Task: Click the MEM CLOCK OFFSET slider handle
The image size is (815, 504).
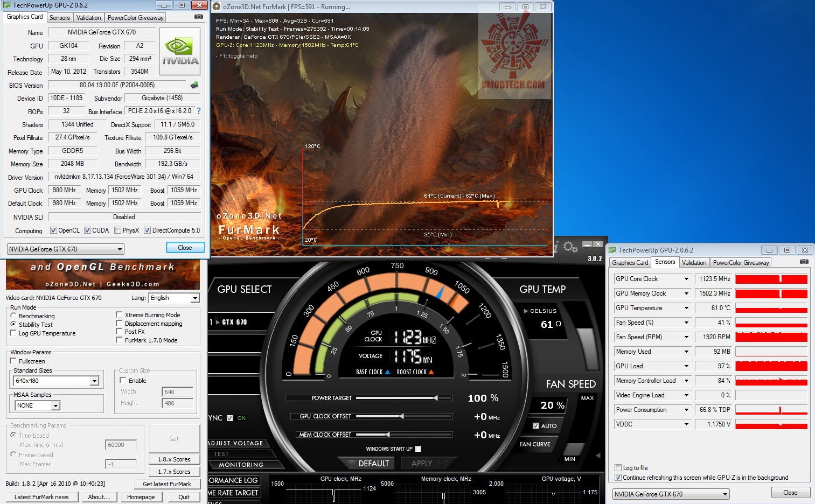Action: click(387, 435)
